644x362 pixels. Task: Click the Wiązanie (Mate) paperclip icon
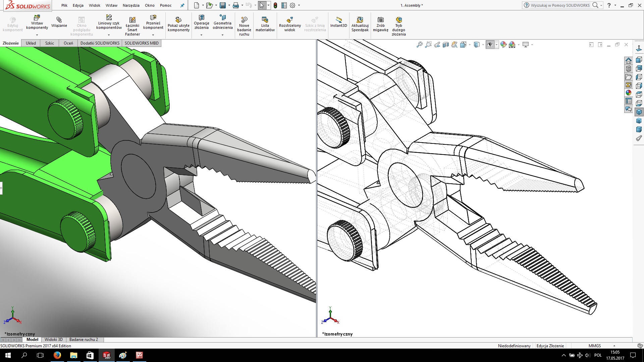59,20
